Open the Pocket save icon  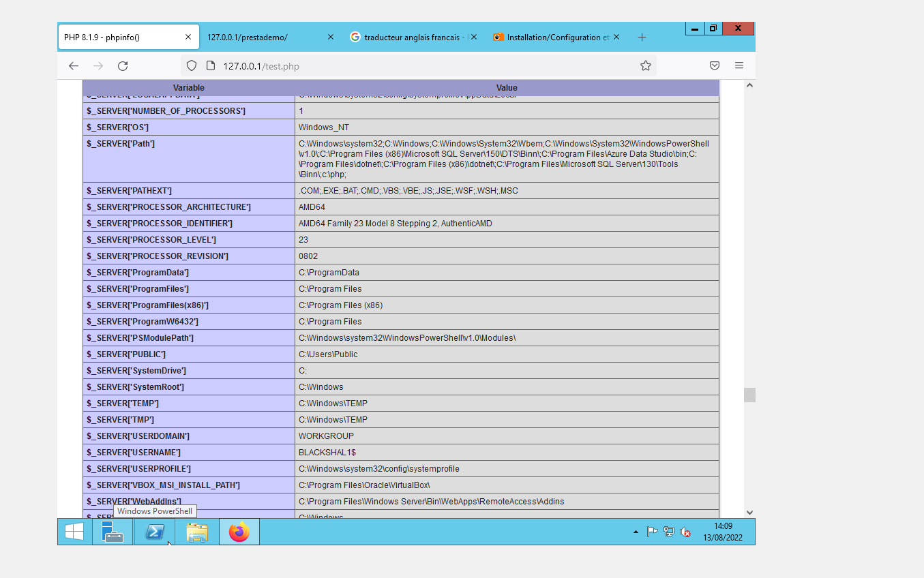coord(715,66)
